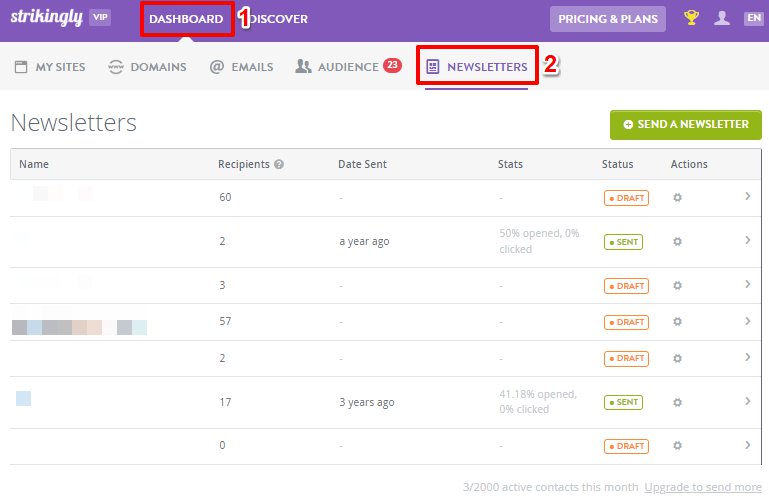Go to the Discover page
769x500 pixels.
coord(279,19)
